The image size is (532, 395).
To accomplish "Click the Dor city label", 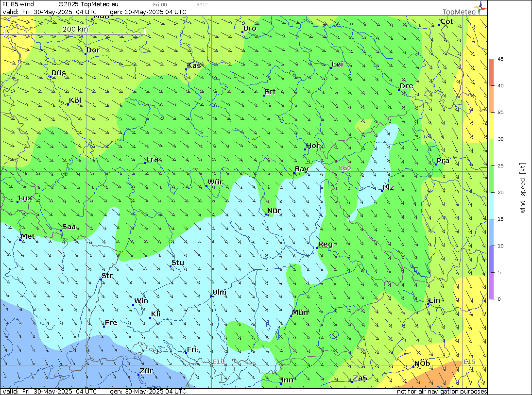I will (x=93, y=50).
